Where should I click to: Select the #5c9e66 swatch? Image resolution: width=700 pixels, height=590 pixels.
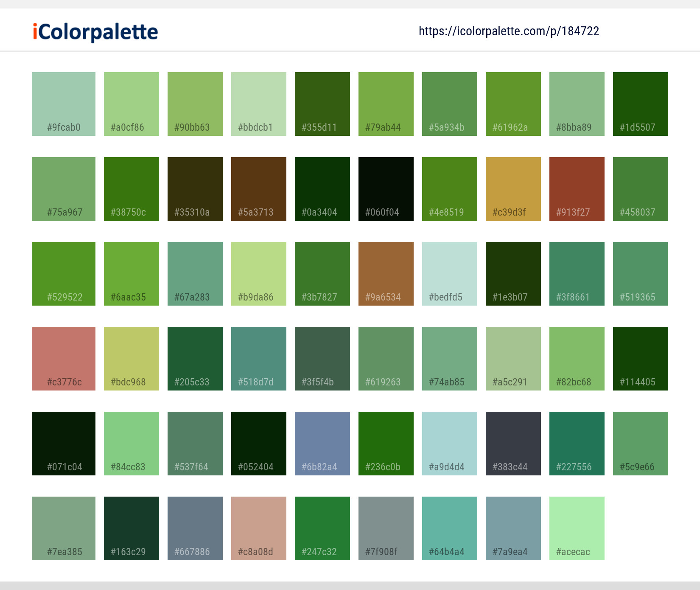coord(641,444)
